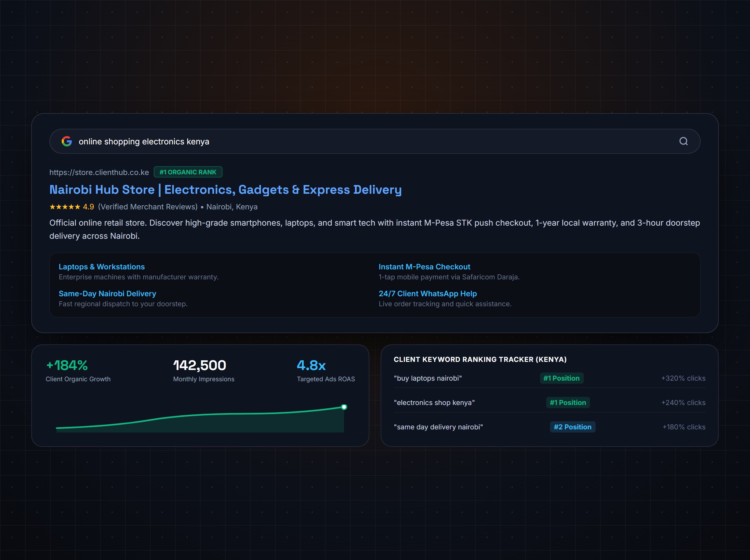Screen dimensions: 750x560
Task: Click '(Verified Merchant Reviews)' text
Action: pos(148,207)
